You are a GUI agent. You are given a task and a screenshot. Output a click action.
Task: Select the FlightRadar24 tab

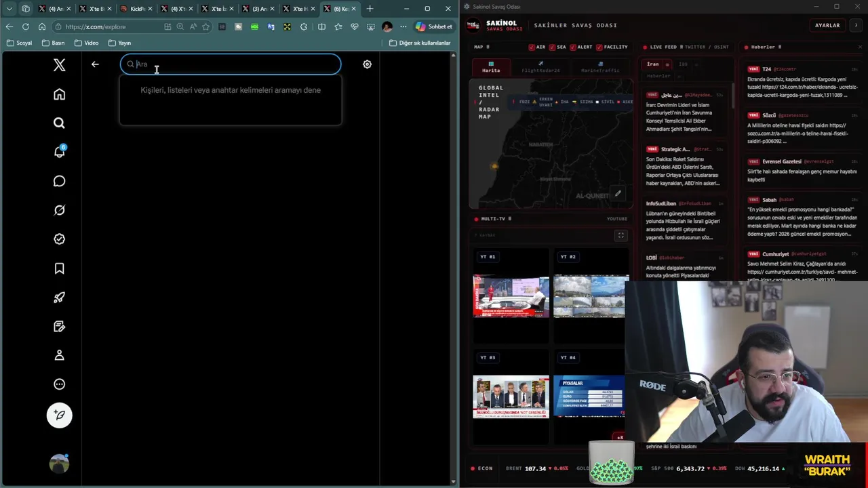(540, 67)
